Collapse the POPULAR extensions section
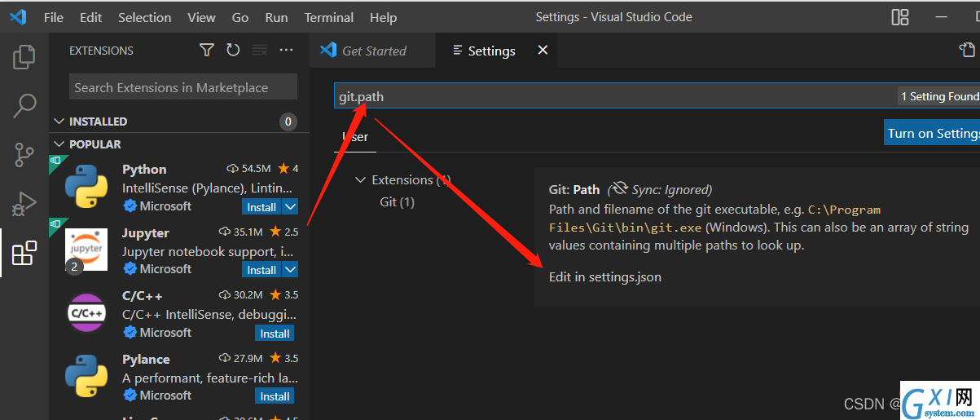This screenshot has height=420, width=980. click(x=179, y=144)
